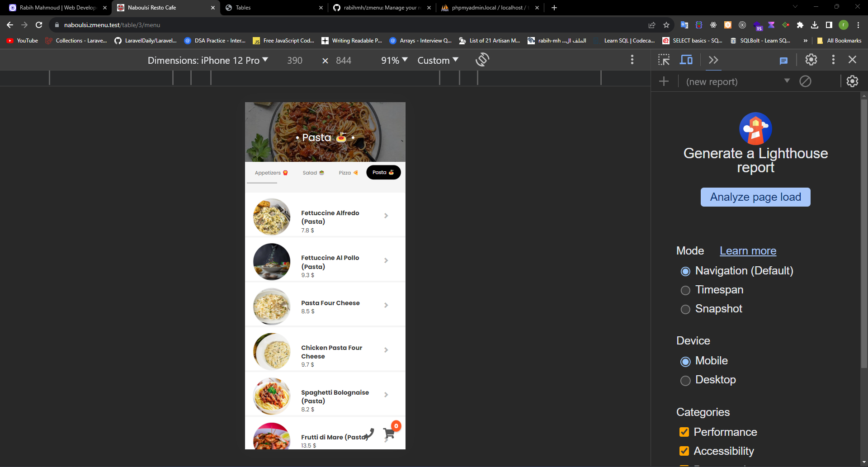Uncheck the Performance category

[684, 432]
